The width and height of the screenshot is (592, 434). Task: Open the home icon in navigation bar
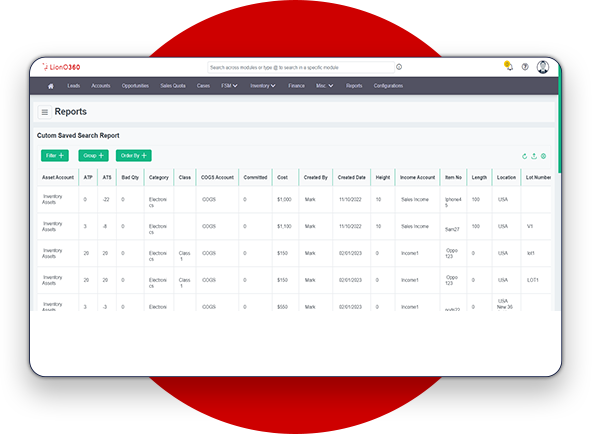coord(51,86)
